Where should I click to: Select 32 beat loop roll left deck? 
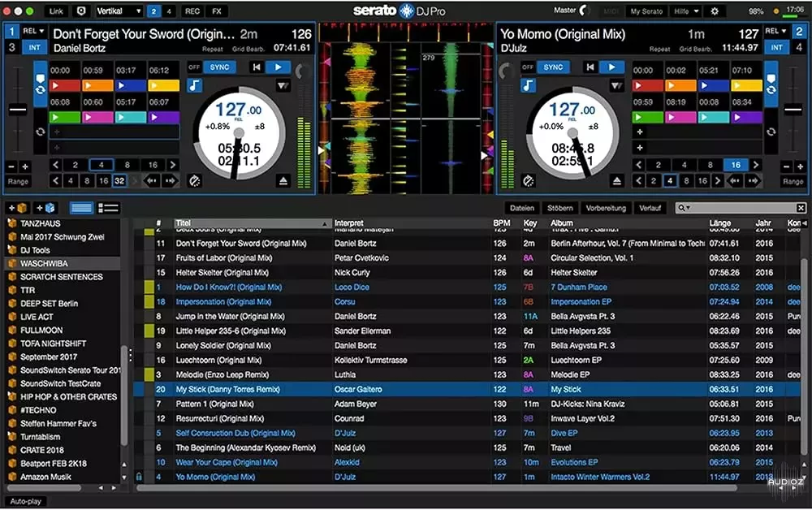click(119, 181)
